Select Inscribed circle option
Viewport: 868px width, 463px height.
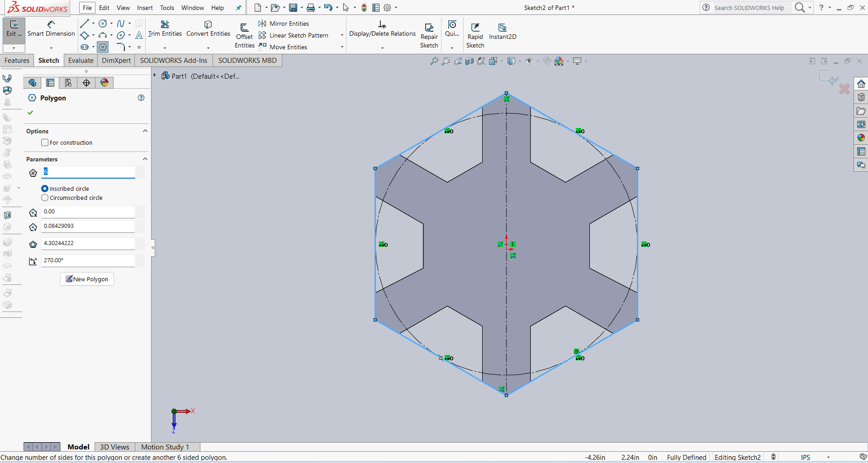(45, 189)
